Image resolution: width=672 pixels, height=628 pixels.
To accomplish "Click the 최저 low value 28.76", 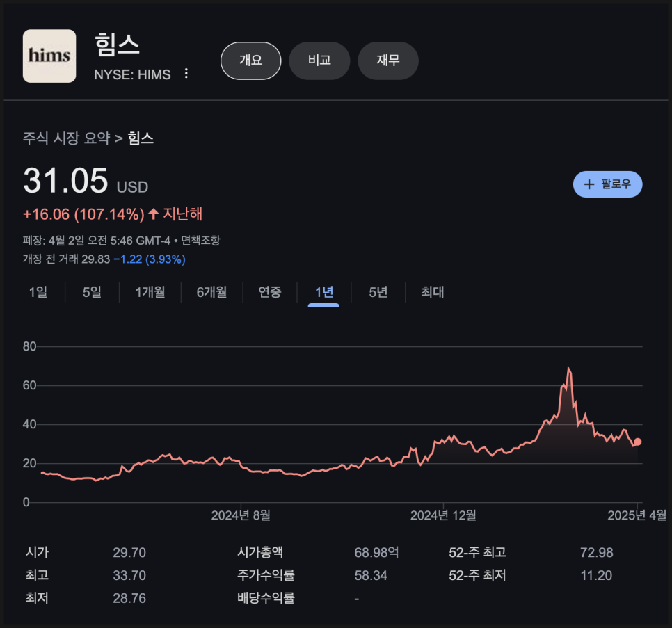I will (x=129, y=598).
